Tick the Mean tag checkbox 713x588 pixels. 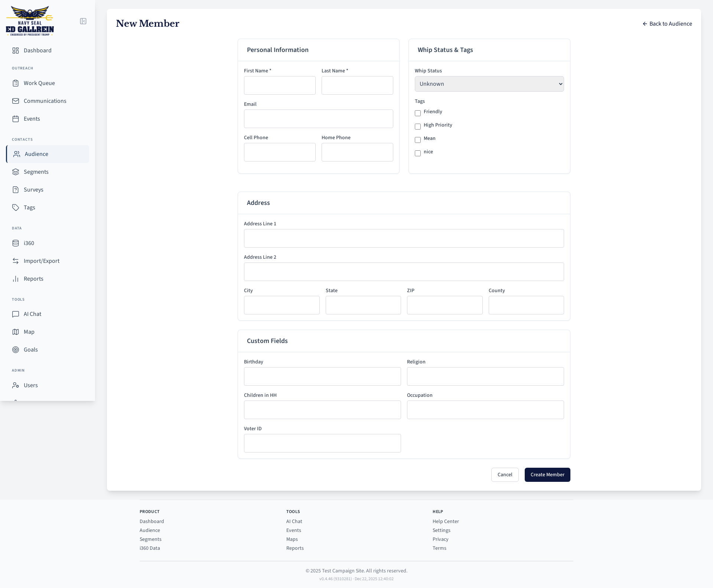pyautogui.click(x=418, y=140)
